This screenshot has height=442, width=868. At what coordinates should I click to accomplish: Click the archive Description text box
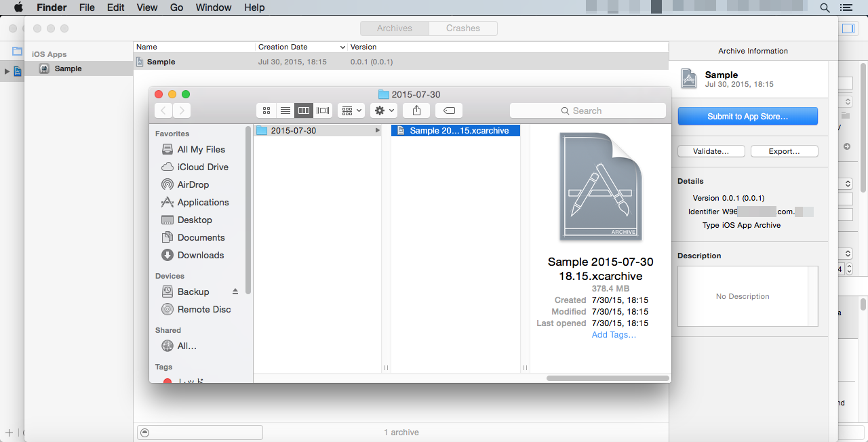748,296
